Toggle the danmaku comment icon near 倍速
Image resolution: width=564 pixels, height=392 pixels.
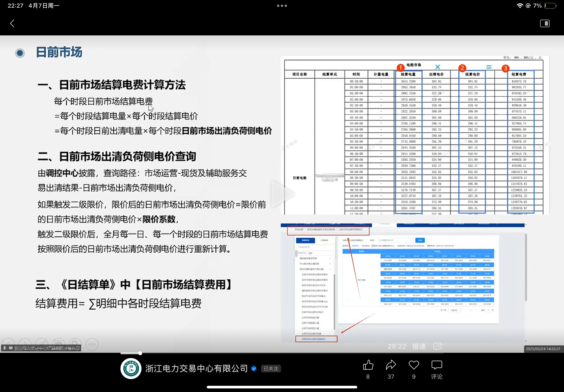pyautogui.click(x=438, y=346)
